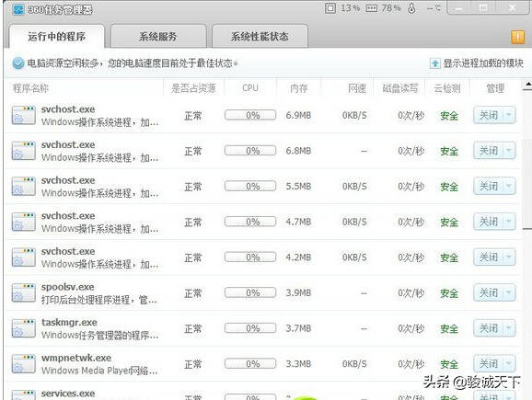Screen dimensions: 532x400
Task: Sort by CPU column header
Action: pos(250,88)
